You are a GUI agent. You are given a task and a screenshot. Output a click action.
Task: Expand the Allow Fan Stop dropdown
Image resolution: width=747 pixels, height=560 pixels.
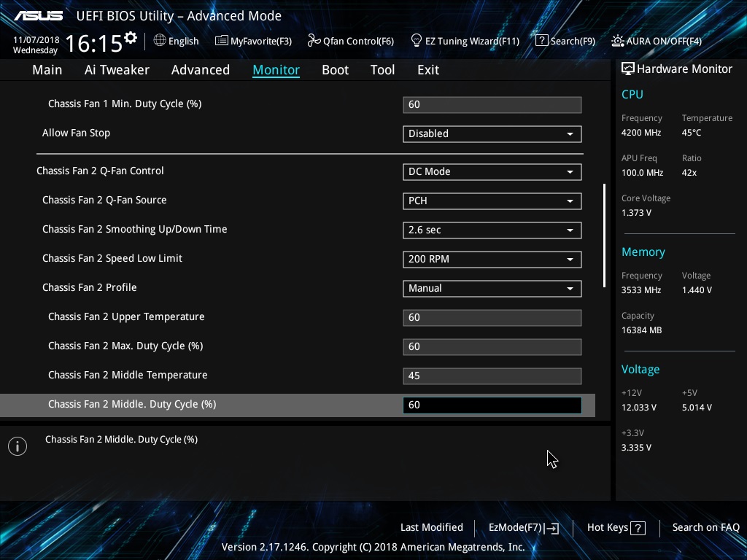pos(492,134)
